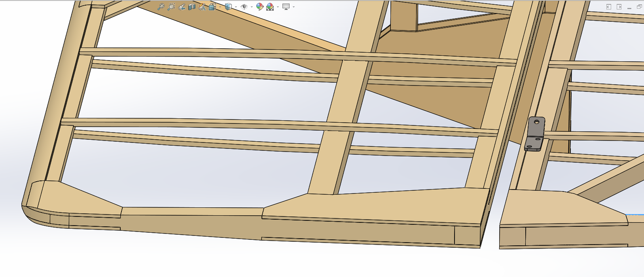
Task: Click the Display Style cube icon
Action: coord(228,7)
